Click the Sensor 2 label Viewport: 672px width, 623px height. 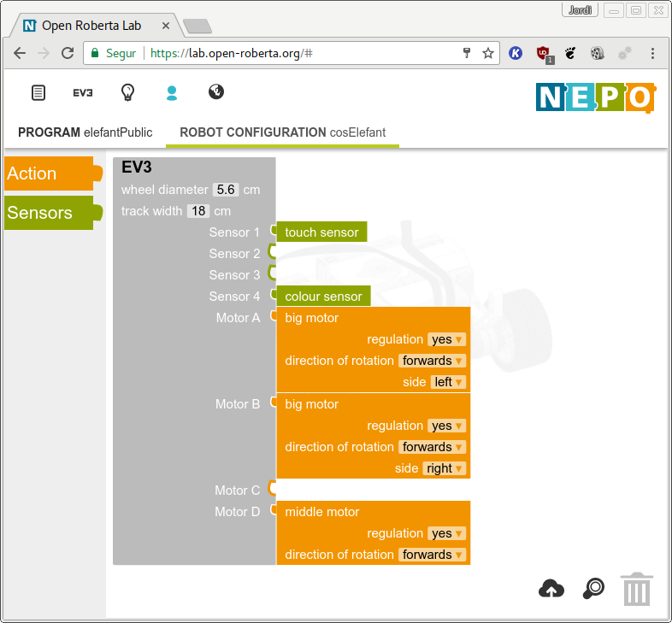[234, 254]
